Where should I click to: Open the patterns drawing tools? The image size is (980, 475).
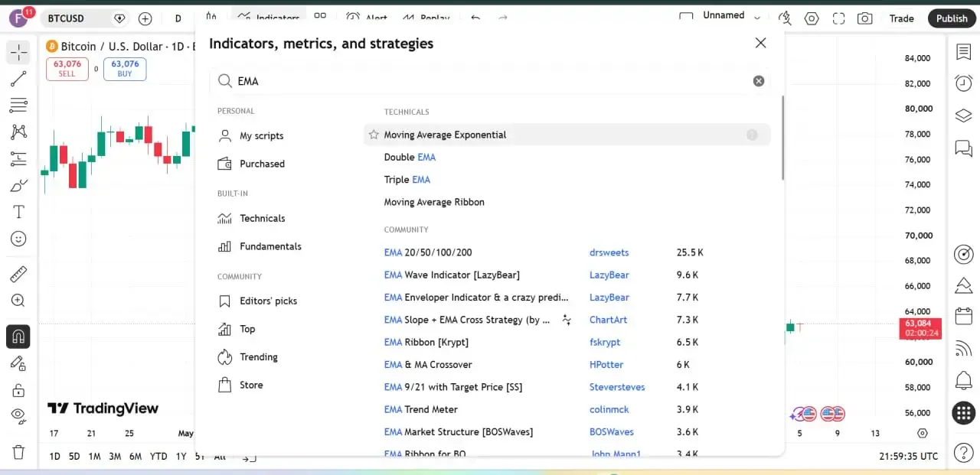[x=18, y=132]
